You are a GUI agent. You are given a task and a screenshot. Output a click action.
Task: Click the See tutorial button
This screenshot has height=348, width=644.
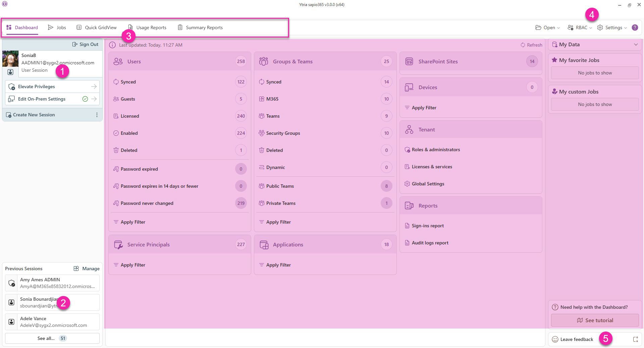pos(595,320)
